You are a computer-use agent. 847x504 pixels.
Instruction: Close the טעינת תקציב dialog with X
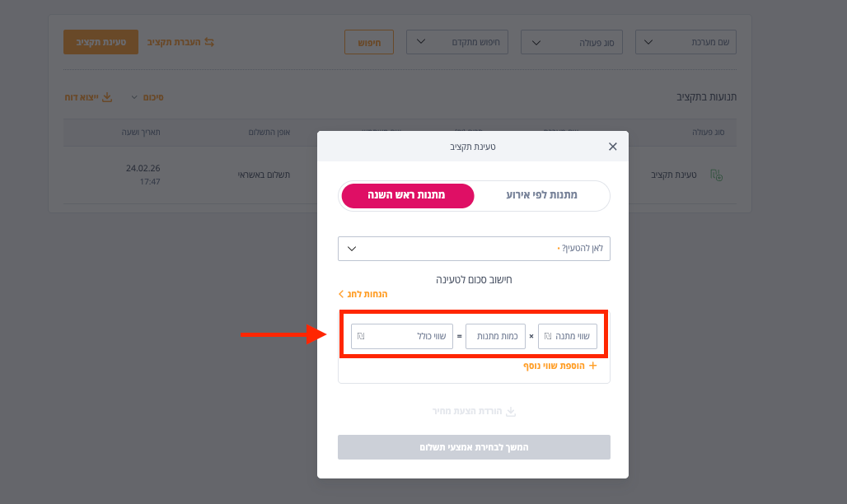[612, 147]
